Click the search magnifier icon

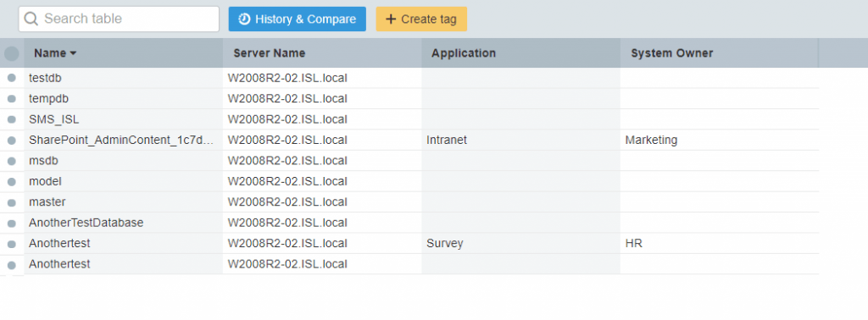pyautogui.click(x=31, y=19)
